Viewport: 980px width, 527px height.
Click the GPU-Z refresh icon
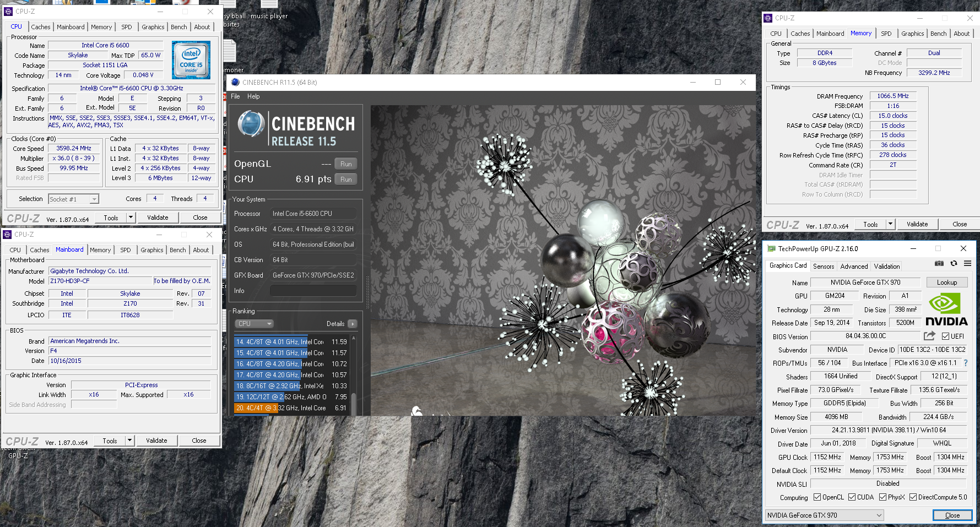[954, 264]
